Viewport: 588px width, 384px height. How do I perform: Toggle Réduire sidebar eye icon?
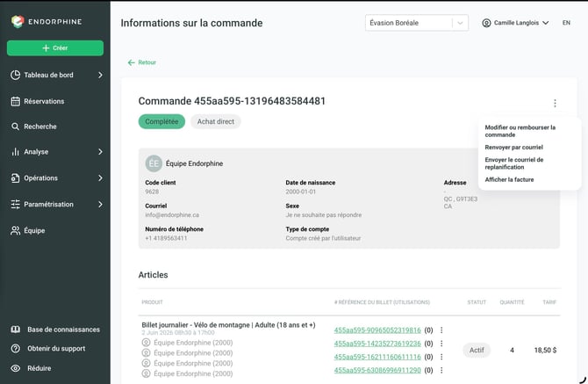[16, 368]
